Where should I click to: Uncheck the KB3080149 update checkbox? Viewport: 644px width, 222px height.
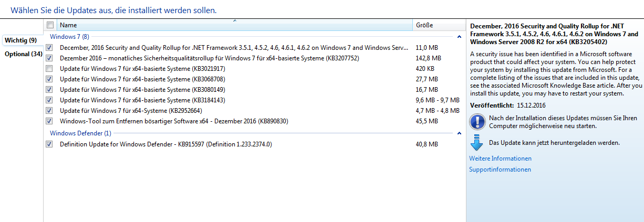pos(49,90)
